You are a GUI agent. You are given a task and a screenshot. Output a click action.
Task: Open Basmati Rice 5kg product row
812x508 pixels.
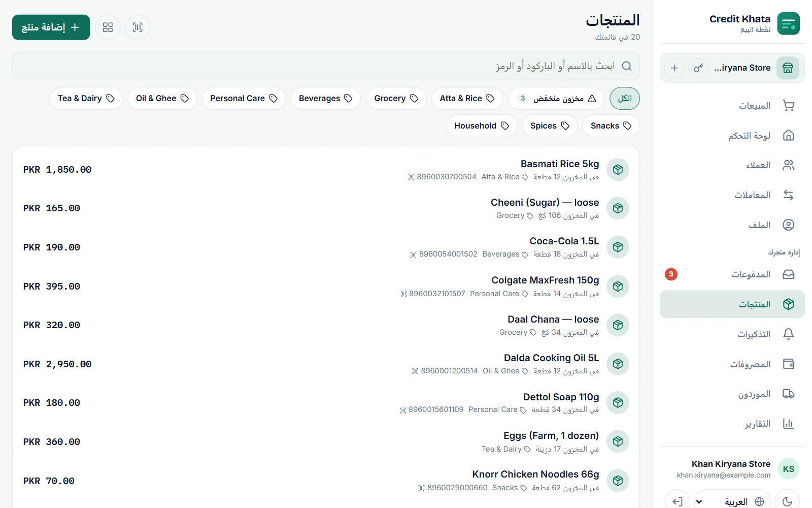(326, 170)
